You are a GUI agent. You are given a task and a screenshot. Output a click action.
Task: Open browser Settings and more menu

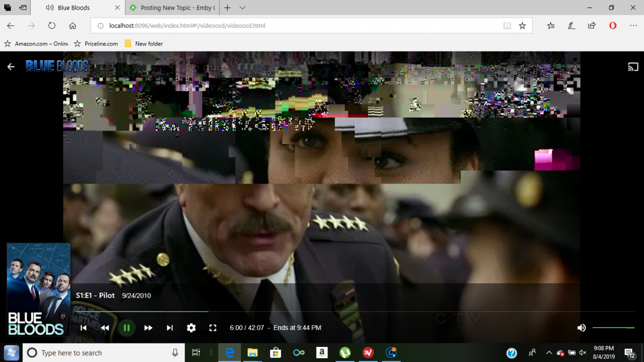(633, 26)
